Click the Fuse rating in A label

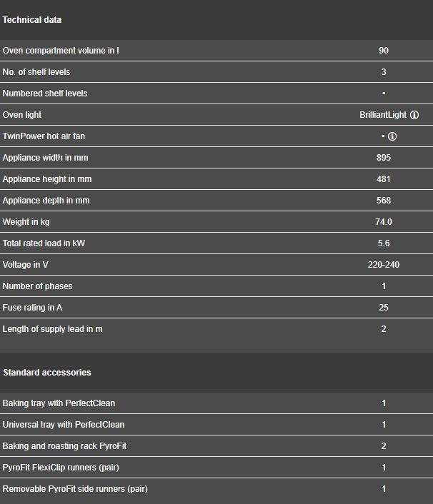(32, 308)
